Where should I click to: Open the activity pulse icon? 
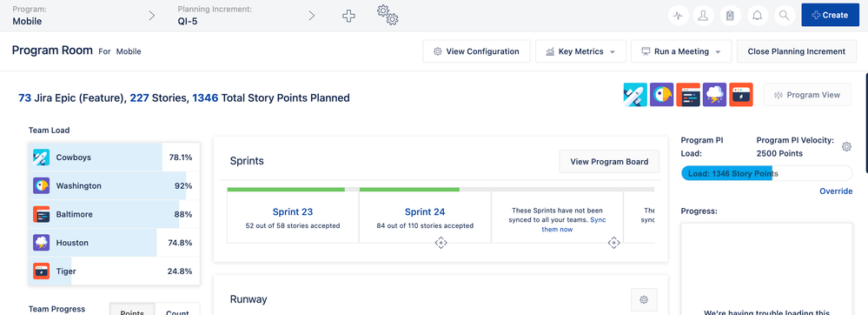pos(678,16)
